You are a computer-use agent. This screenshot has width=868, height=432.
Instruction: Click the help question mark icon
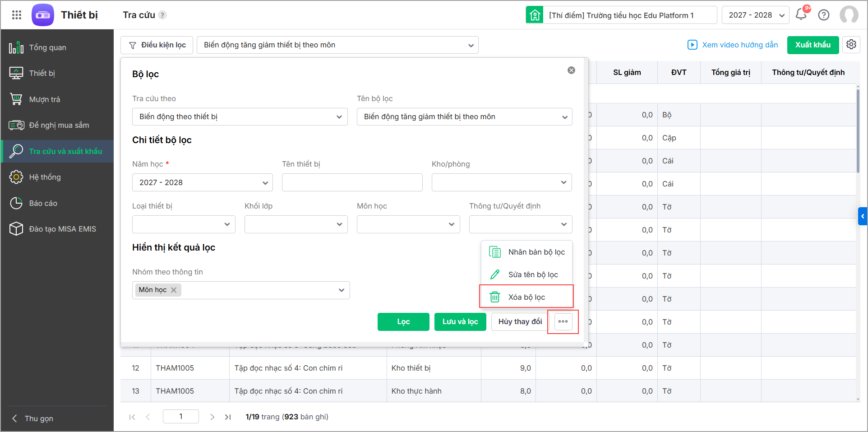824,15
